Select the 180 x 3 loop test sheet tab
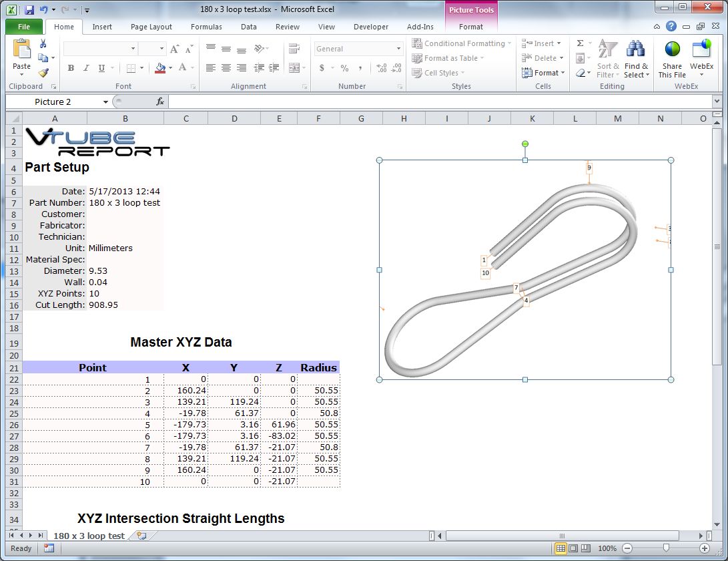This screenshot has height=561, width=728. 89,536
